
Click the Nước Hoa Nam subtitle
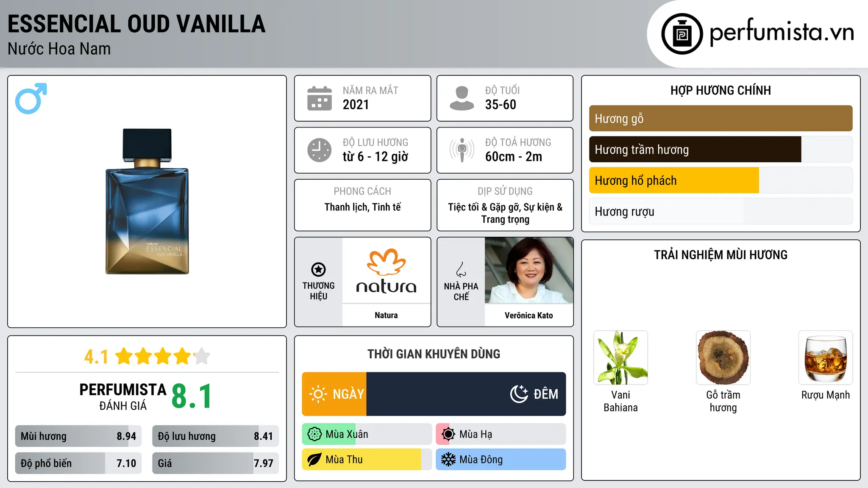pyautogui.click(x=59, y=49)
